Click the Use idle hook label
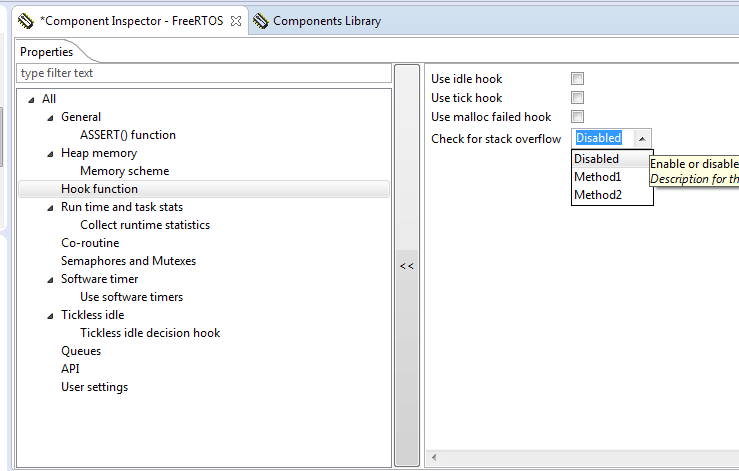 [467, 79]
